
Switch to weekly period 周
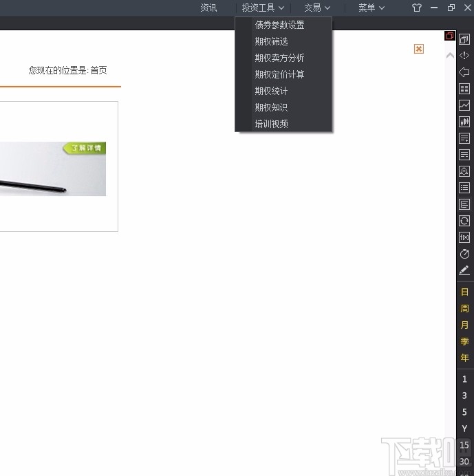coord(464,308)
